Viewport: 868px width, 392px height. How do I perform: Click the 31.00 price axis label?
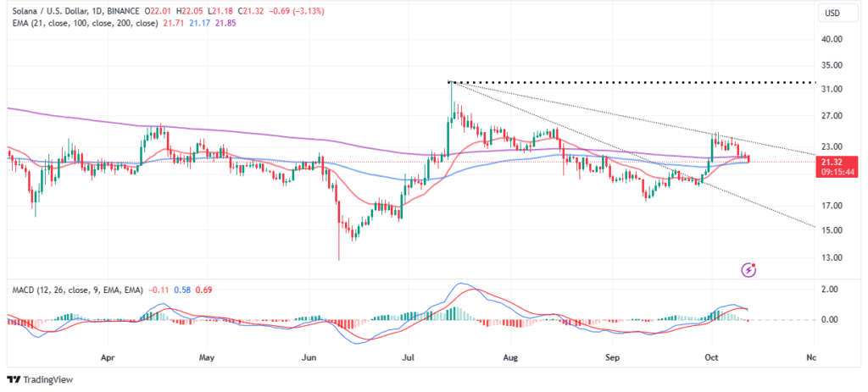click(833, 90)
